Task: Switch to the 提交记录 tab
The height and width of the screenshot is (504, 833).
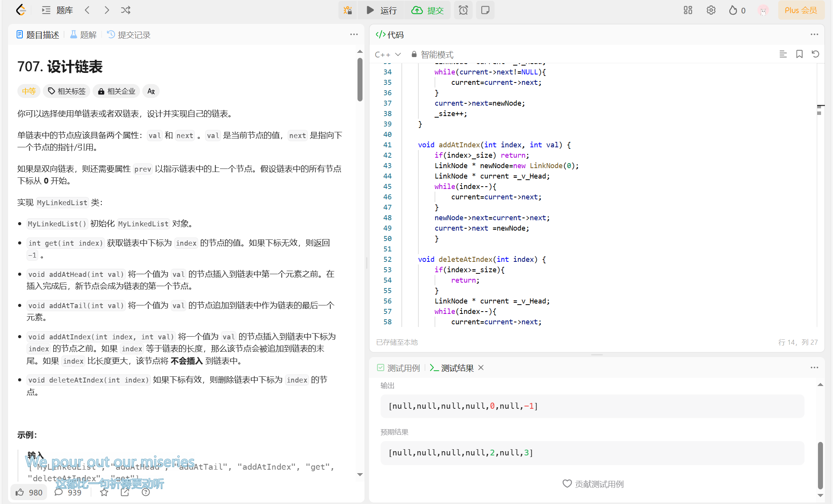Action: 129,35
